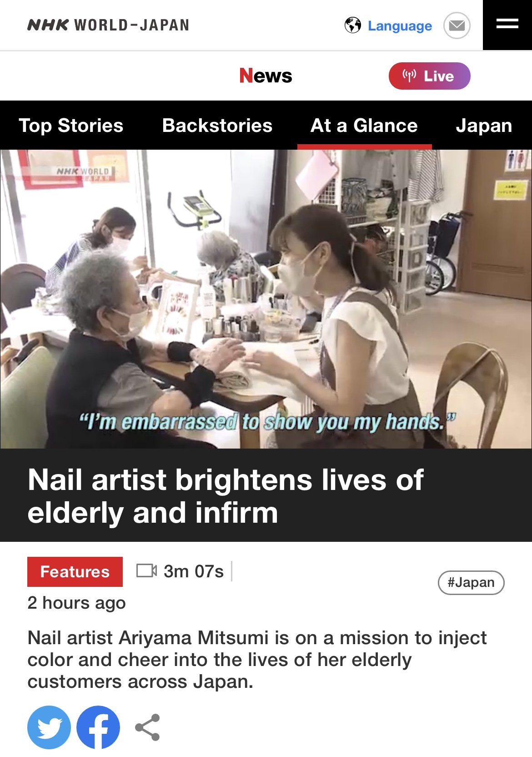The image size is (532, 757).
Task: Share the article on Twitter
Action: (49, 727)
